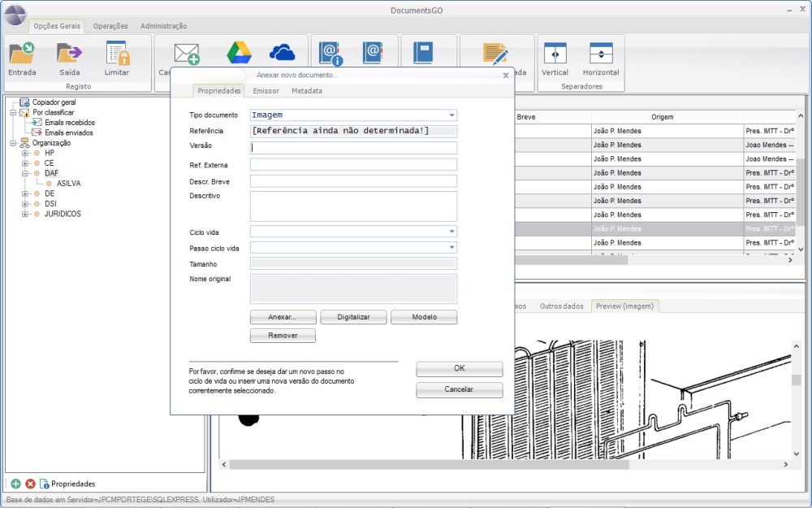
Task: Click the Entrada folder icon
Action: tap(22, 54)
